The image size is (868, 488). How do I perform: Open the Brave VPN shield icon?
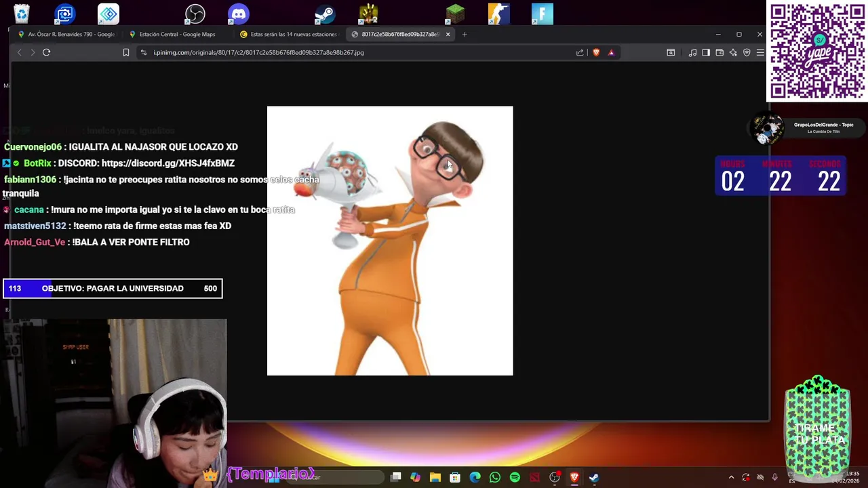(747, 52)
